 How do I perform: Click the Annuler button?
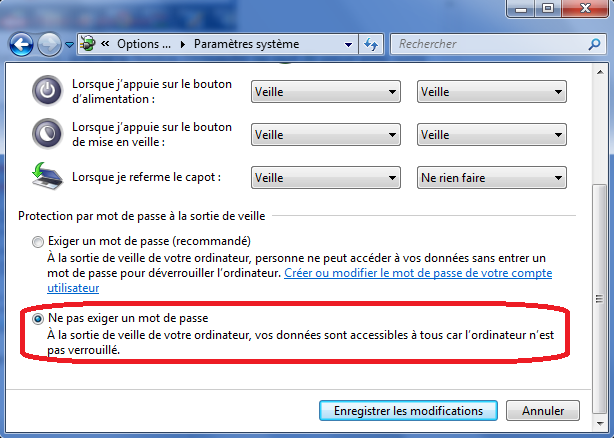click(543, 411)
